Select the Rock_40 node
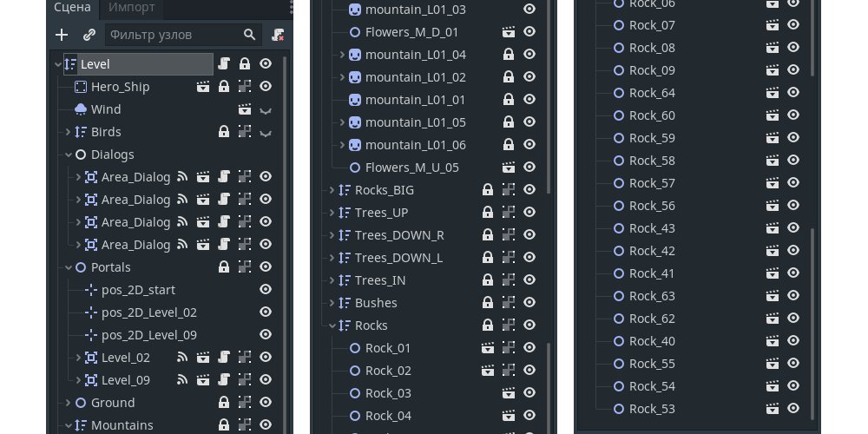868x434 pixels. click(652, 341)
